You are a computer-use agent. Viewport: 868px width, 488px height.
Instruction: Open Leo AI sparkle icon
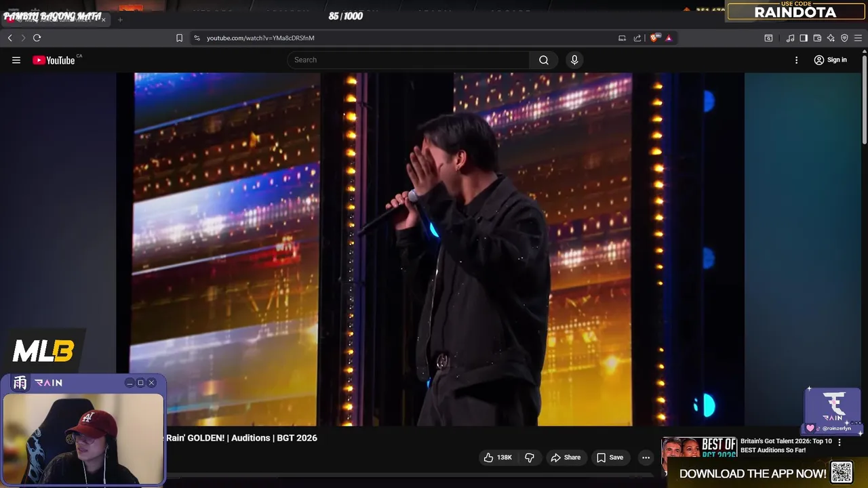tap(831, 38)
